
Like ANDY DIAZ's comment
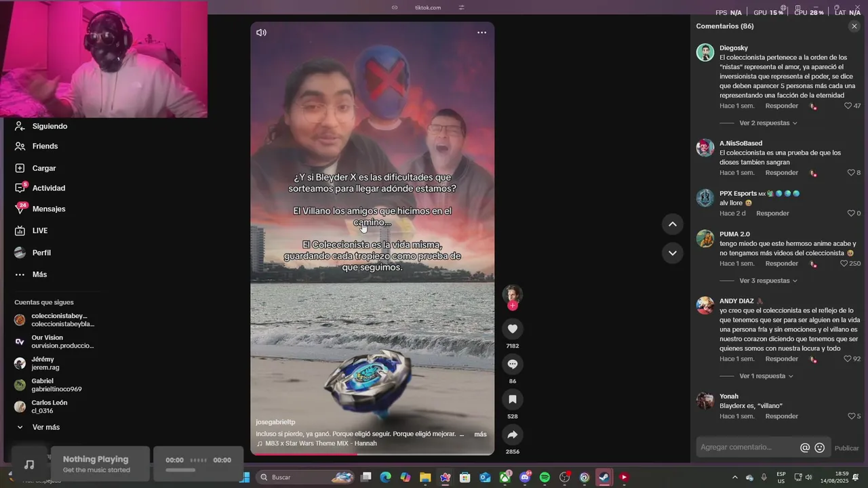[848, 359]
